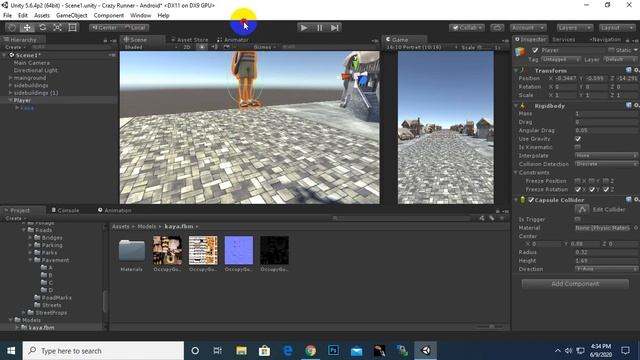Open Photoshop from the taskbar
Screen dimensions: 640x360
pos(333,351)
